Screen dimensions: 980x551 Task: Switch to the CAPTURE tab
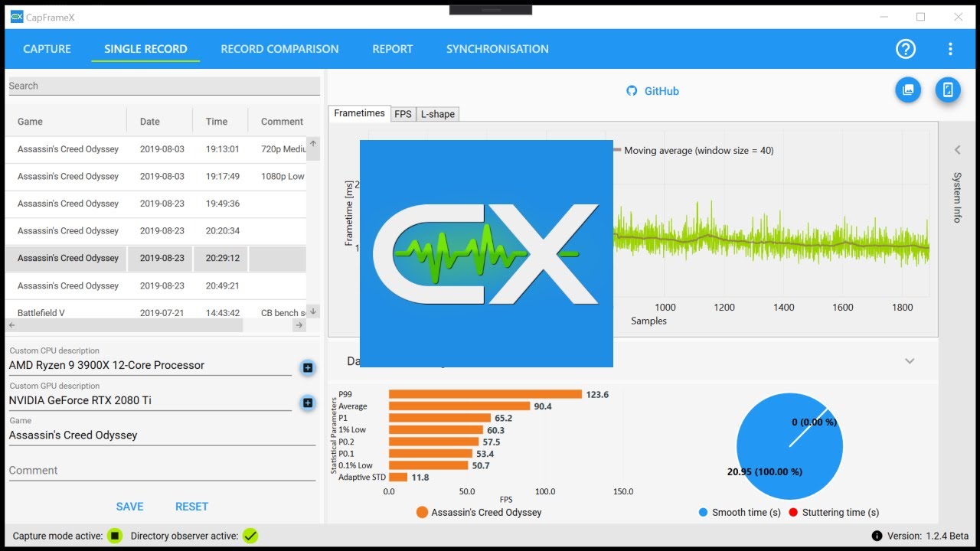(47, 49)
